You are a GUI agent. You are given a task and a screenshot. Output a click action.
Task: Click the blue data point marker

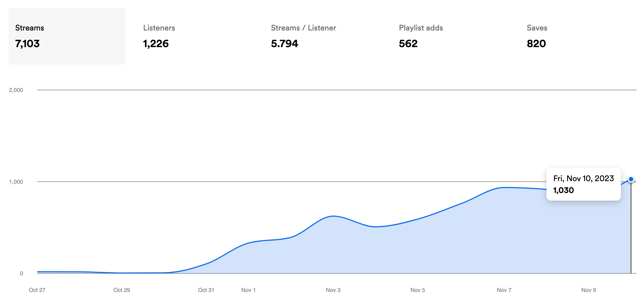[x=631, y=179]
